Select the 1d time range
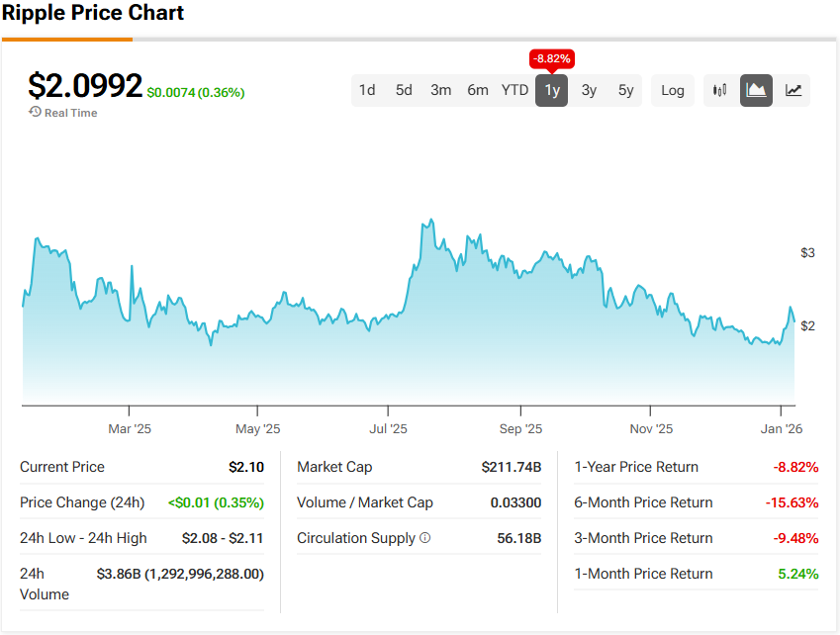Viewport: 840px width, 635px height. coord(367,90)
